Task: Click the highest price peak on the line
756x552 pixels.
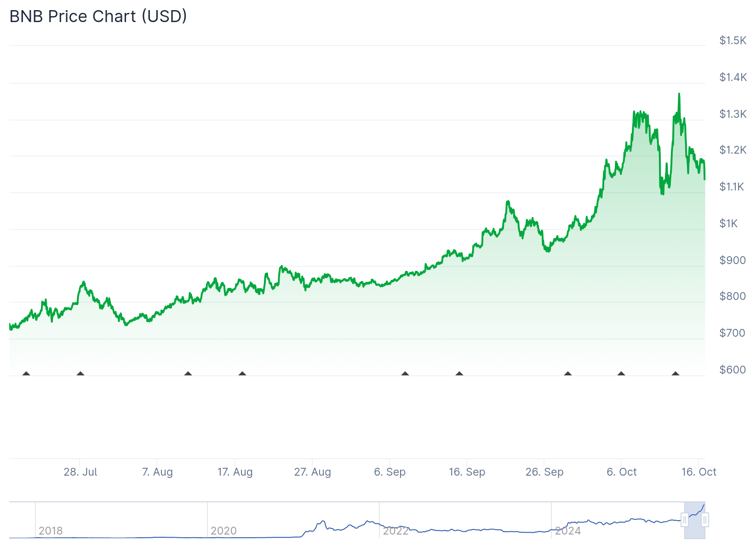Action: (679, 94)
